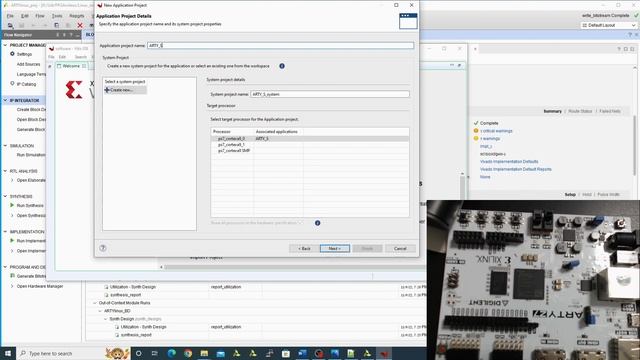Screen dimensions: 640x360
Task: Collapse PROJECT MANAGER section
Action: point(5,45)
